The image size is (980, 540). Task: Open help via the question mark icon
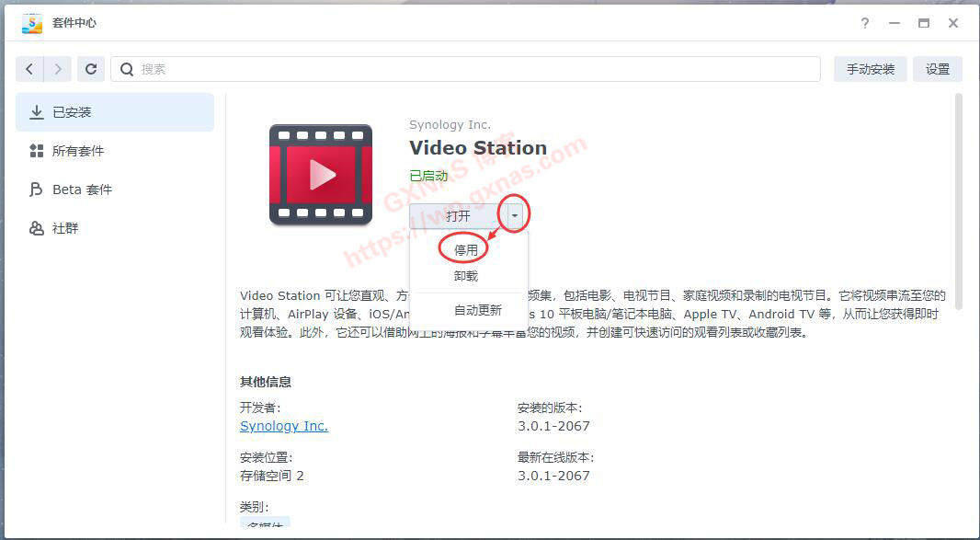pyautogui.click(x=865, y=23)
